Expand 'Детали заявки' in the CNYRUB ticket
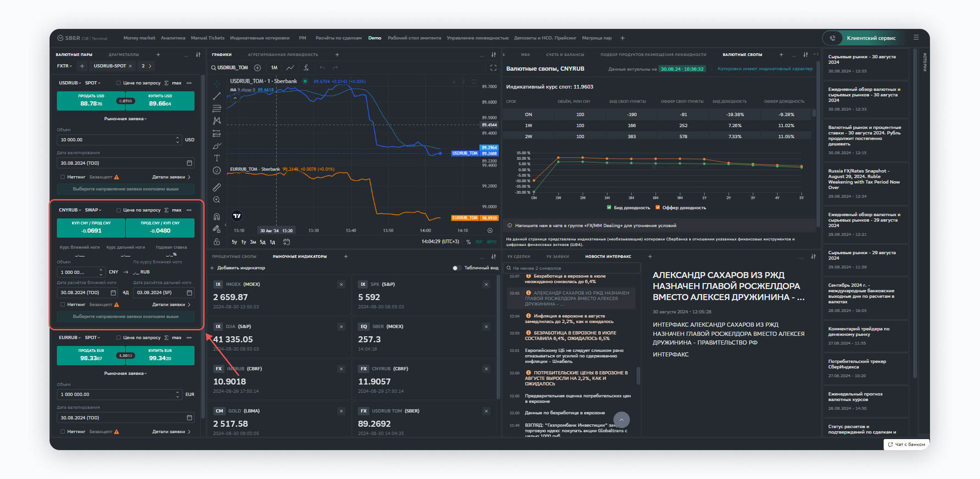This screenshot has height=479, width=980. coord(171,305)
